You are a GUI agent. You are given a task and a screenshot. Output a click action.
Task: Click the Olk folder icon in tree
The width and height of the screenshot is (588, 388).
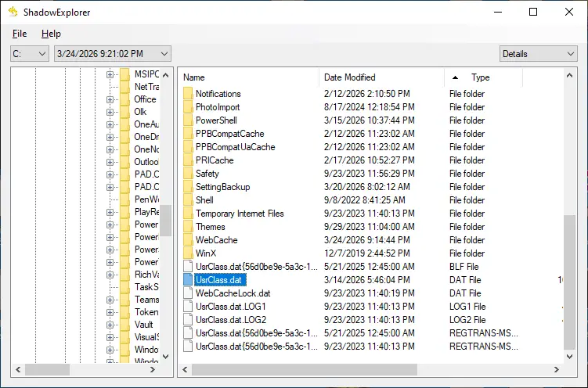click(124, 112)
